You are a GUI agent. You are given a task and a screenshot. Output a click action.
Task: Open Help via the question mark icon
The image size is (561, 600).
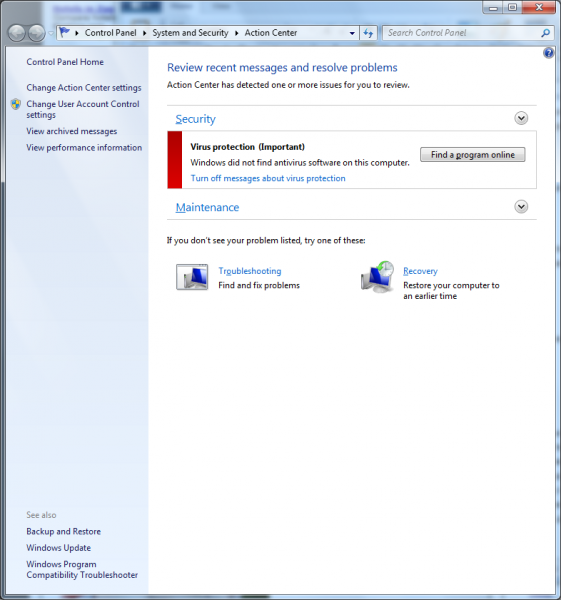[548, 53]
